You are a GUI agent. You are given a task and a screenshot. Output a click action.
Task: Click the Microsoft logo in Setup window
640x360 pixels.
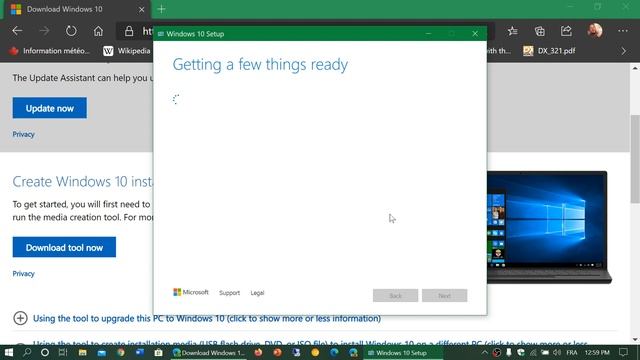pos(191,292)
